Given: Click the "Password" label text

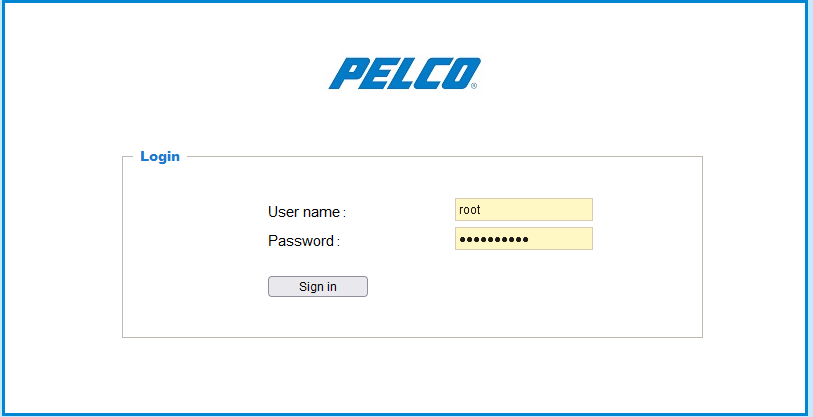Looking at the screenshot, I should coord(300,241).
